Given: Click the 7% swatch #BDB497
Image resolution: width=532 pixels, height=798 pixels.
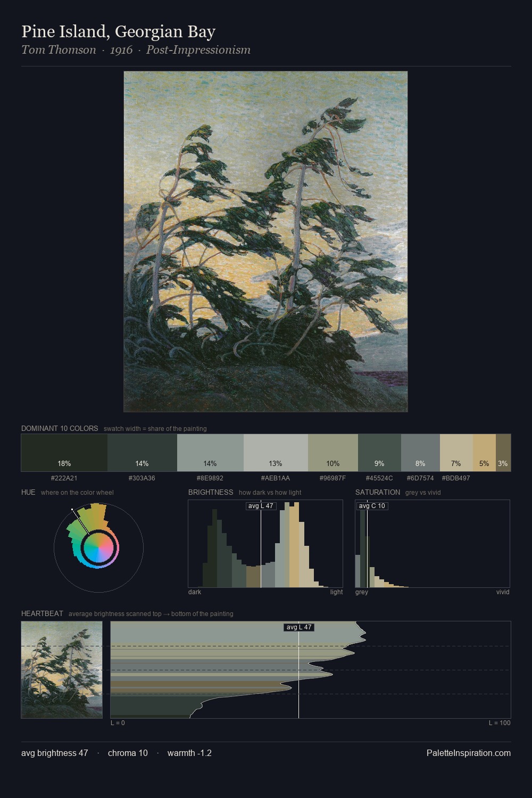Looking at the screenshot, I should (456, 453).
